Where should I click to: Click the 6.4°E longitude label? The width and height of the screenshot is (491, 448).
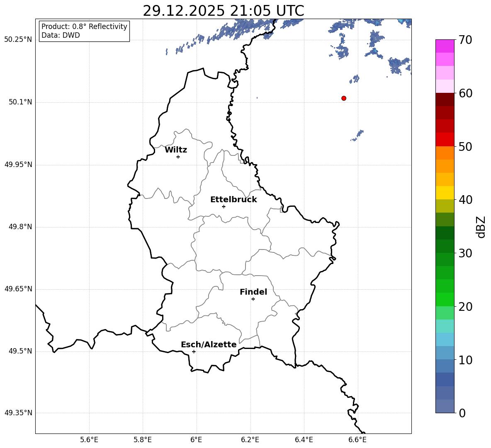(304, 440)
